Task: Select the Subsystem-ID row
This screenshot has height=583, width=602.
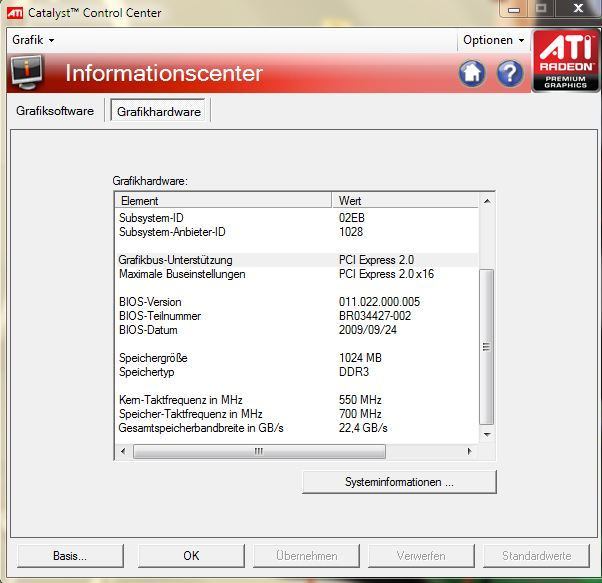Action: point(297,218)
